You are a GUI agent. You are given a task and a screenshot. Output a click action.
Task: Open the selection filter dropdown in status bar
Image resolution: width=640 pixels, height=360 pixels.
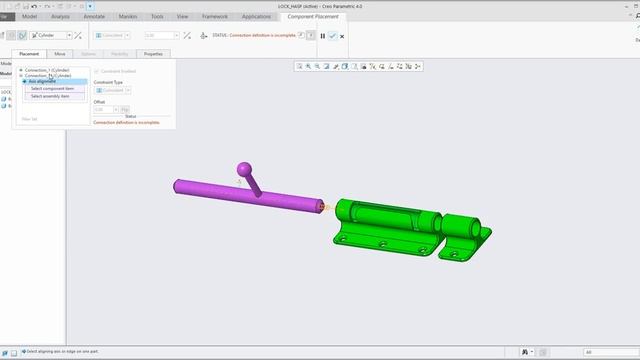pos(611,352)
